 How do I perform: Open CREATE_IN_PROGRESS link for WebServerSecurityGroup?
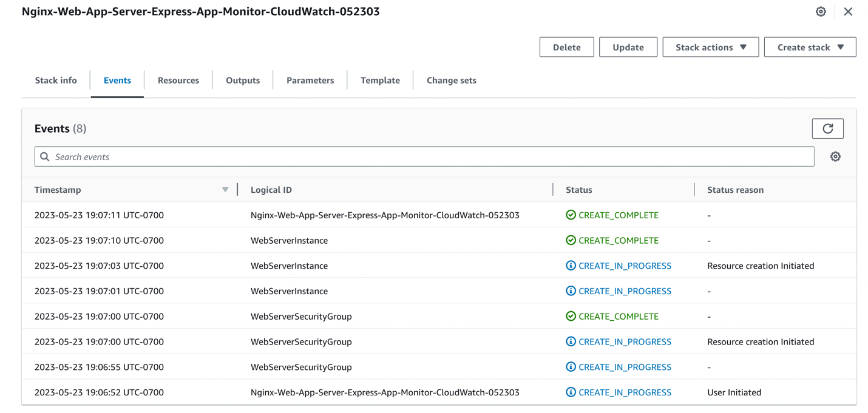click(623, 341)
